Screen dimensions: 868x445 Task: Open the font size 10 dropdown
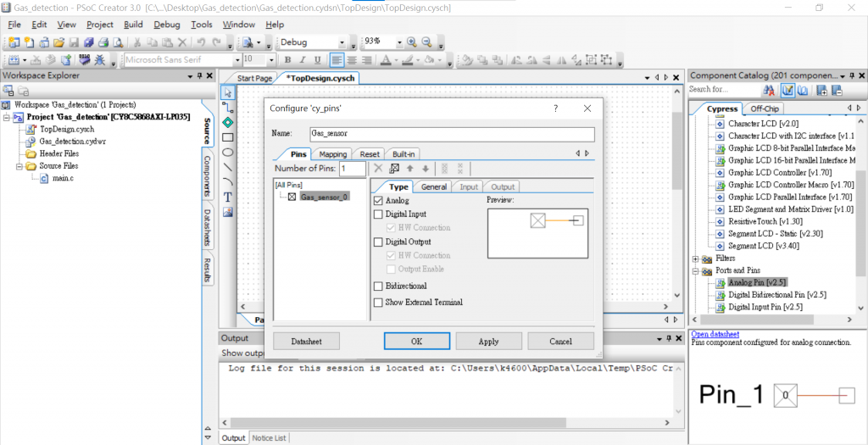point(271,60)
